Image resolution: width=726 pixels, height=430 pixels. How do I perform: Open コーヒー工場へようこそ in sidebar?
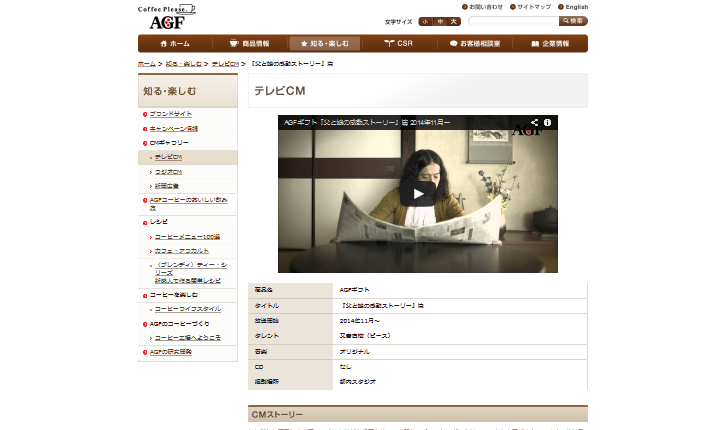point(188,338)
